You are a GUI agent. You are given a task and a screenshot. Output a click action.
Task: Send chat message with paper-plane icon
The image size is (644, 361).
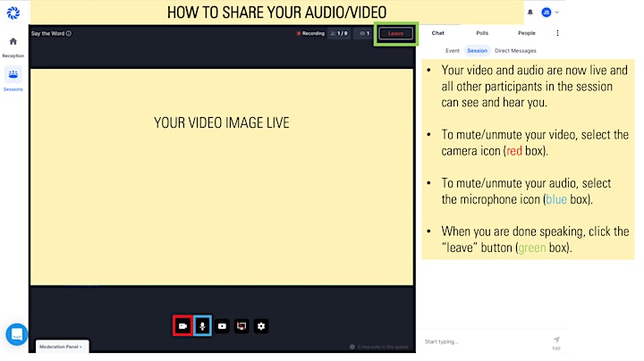point(556,340)
